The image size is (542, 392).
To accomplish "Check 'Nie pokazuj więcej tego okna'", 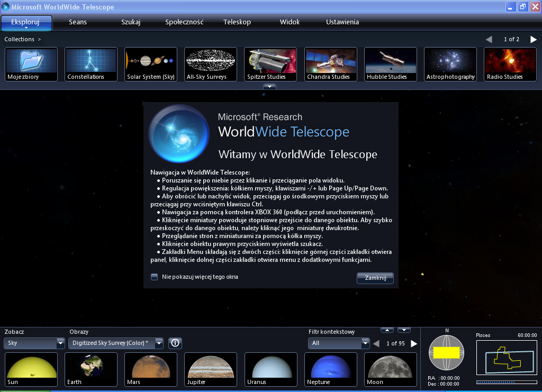I will pos(154,277).
